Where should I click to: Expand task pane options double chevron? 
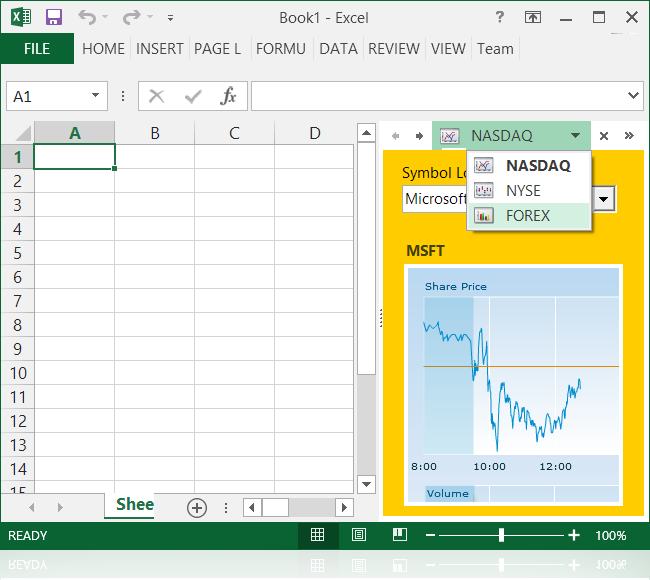tap(629, 136)
